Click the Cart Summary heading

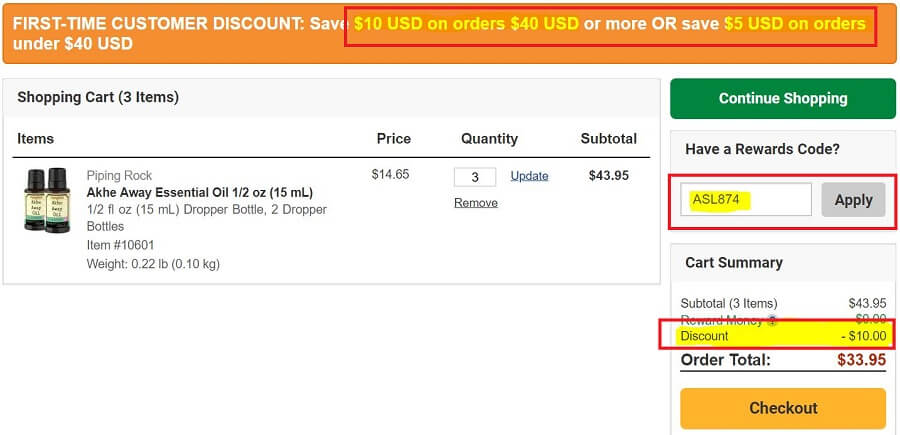pos(733,262)
